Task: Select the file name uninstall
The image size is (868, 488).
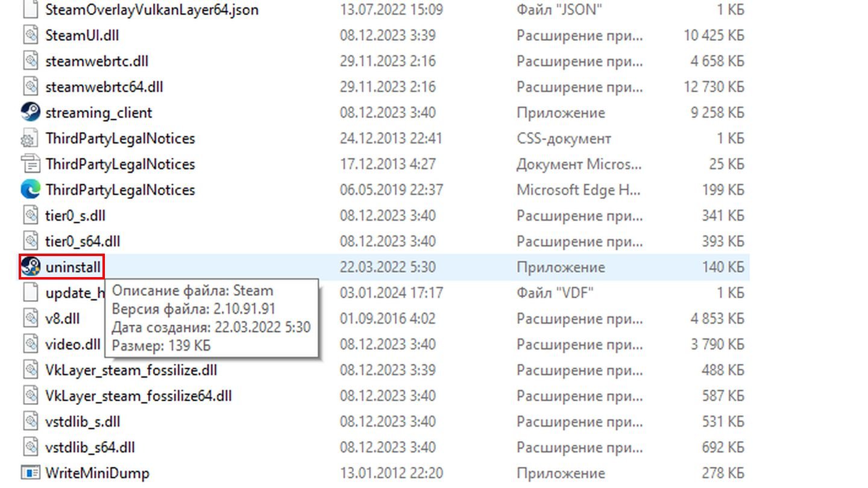Action: (x=73, y=267)
